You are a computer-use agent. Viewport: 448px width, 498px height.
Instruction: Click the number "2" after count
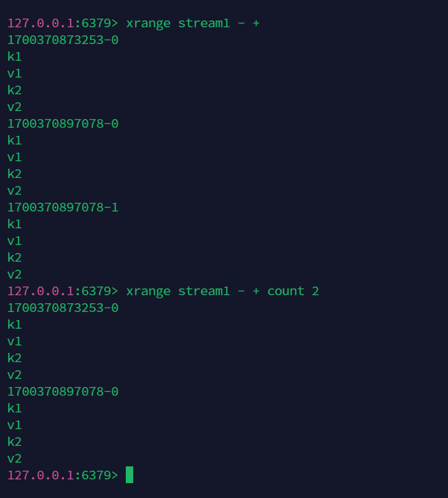(x=315, y=291)
